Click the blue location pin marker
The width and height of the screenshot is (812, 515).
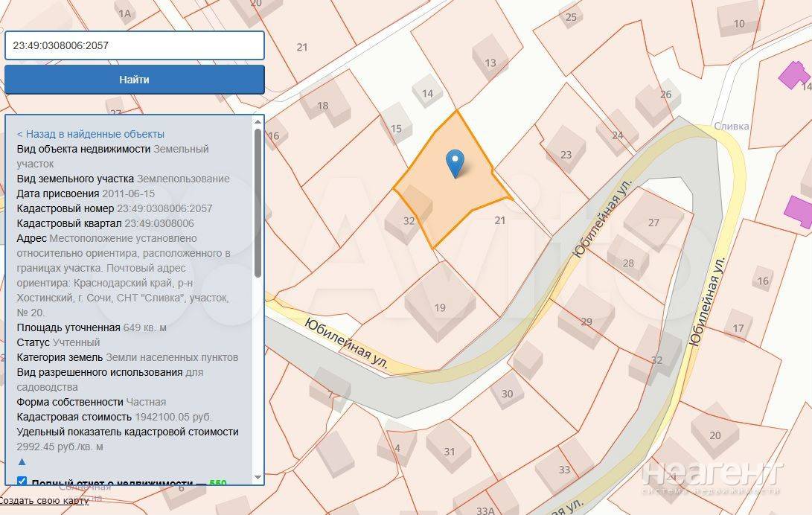pyautogui.click(x=454, y=161)
